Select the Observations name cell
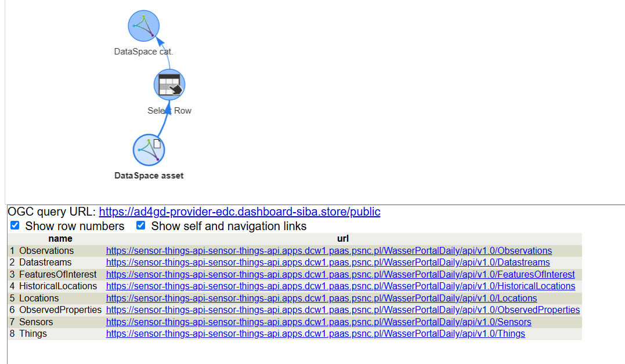The image size is (625, 364). (46, 250)
